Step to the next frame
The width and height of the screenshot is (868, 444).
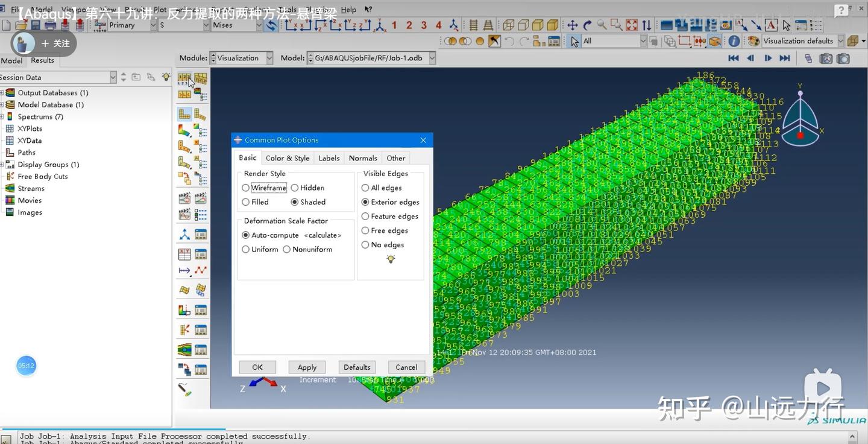768,58
